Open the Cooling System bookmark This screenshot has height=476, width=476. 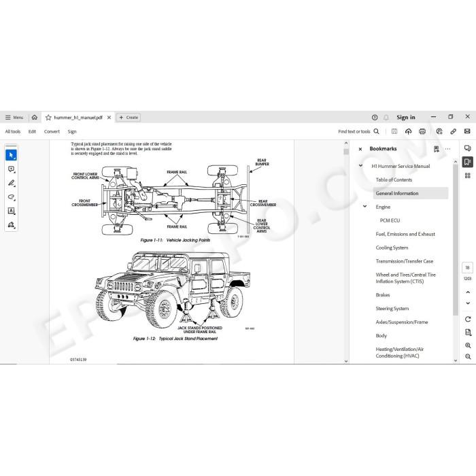tap(392, 248)
